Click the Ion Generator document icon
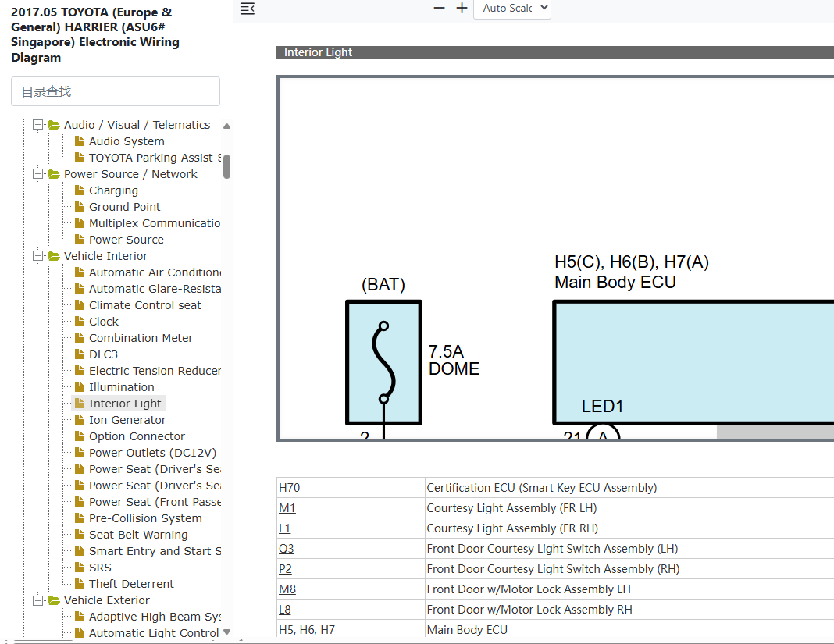The width and height of the screenshot is (834, 644). pyautogui.click(x=79, y=420)
